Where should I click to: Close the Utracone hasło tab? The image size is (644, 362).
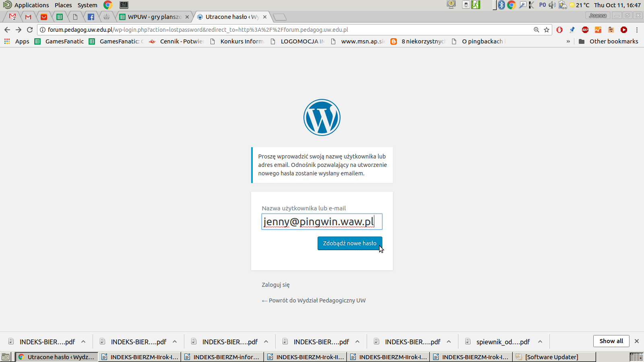(x=265, y=17)
